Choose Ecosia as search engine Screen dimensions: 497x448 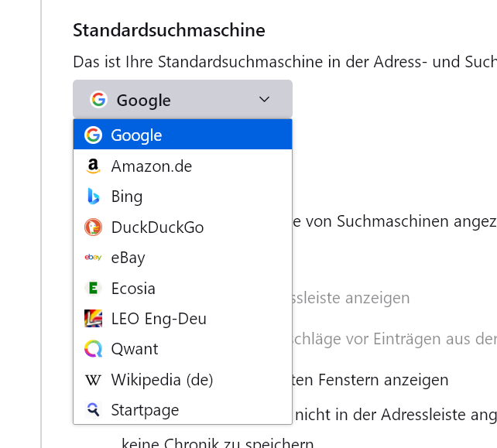tap(133, 289)
